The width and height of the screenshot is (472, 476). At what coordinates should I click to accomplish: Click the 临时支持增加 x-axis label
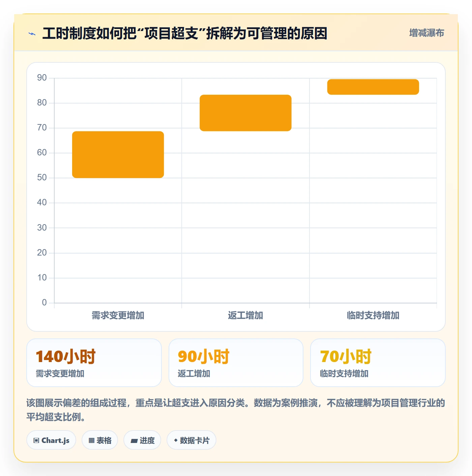pyautogui.click(x=373, y=316)
